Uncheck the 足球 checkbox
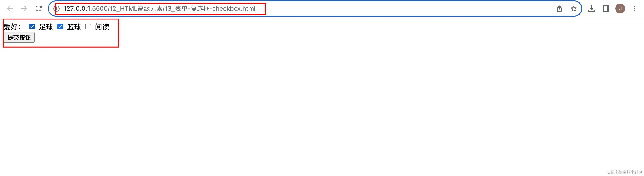 click(32, 27)
